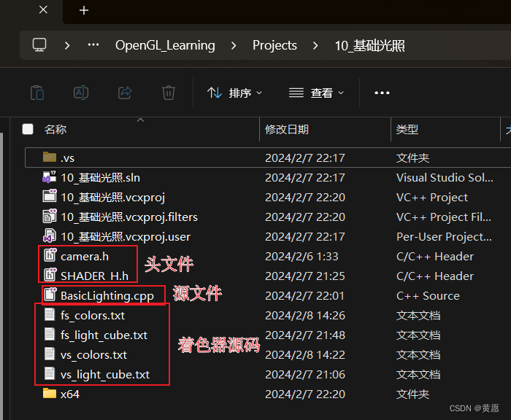Click the file name BasicLighting.cpp
Image resolution: width=511 pixels, height=420 pixels.
point(107,296)
